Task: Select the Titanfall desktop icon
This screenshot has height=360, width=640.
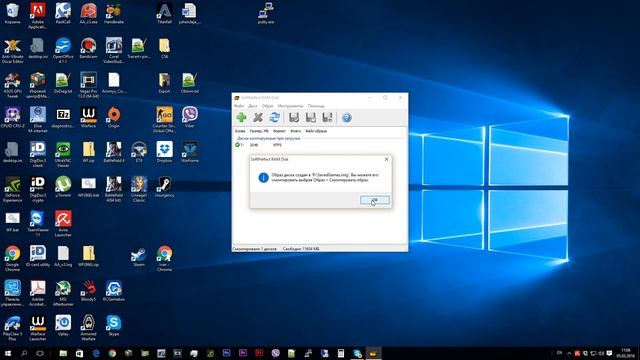Action: point(164,14)
